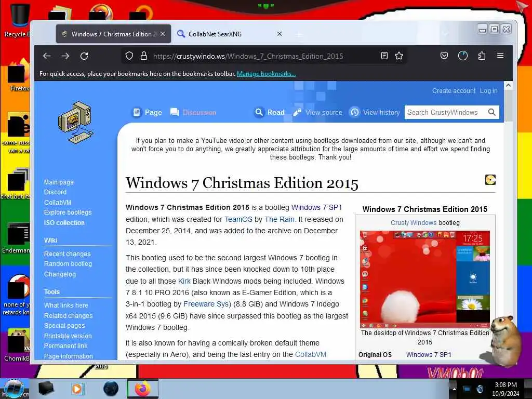Toggle reader view icon in address bar
Image resolution: width=532 pixels, height=399 pixels.
[384, 56]
